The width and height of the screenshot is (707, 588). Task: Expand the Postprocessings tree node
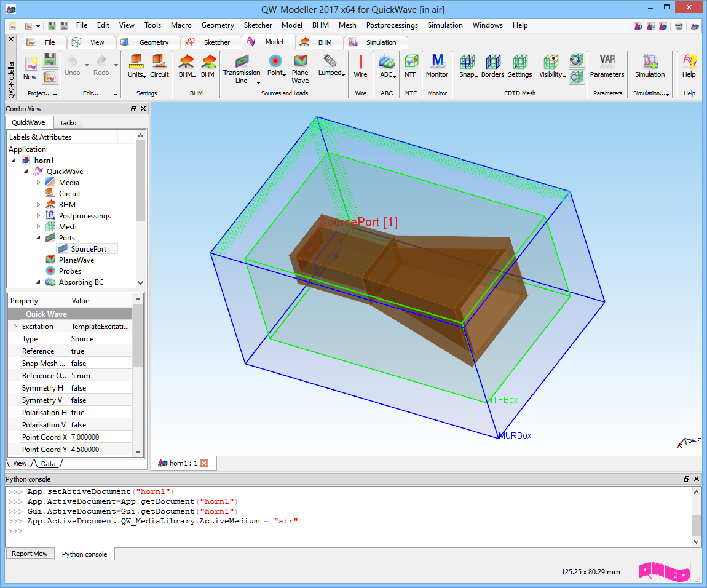pos(38,216)
